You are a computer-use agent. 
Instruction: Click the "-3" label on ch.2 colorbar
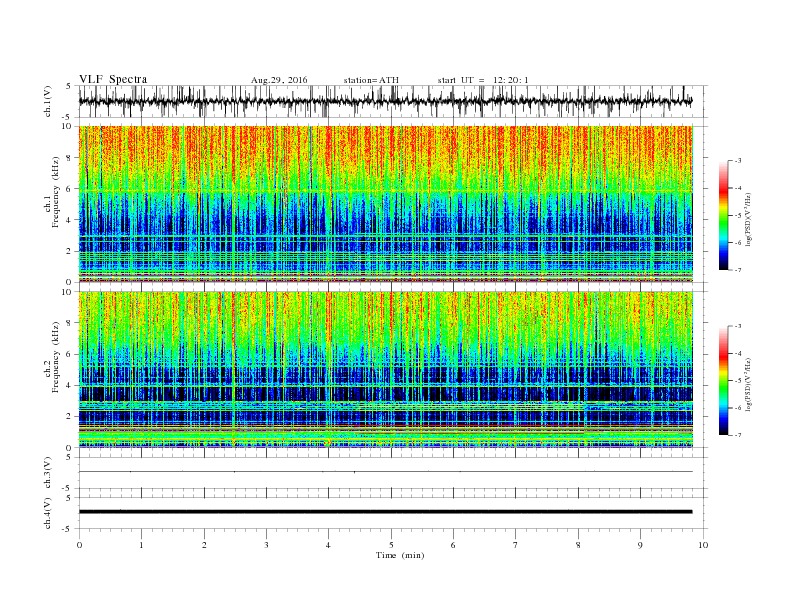point(738,326)
